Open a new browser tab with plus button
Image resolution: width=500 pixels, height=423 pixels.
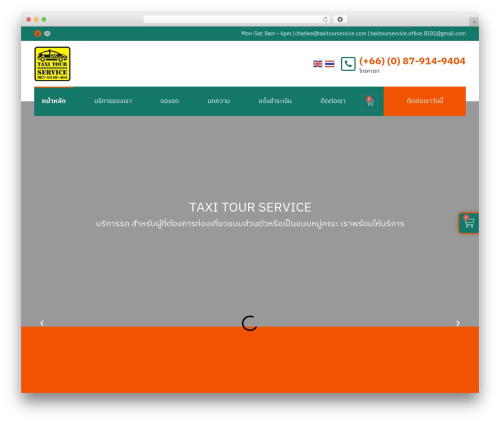pos(474,22)
